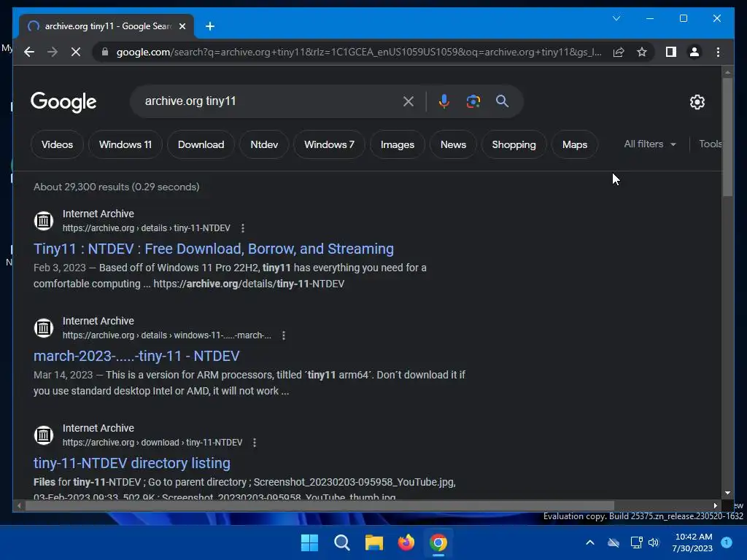Clear the search box text
This screenshot has width=747, height=560.
click(409, 101)
